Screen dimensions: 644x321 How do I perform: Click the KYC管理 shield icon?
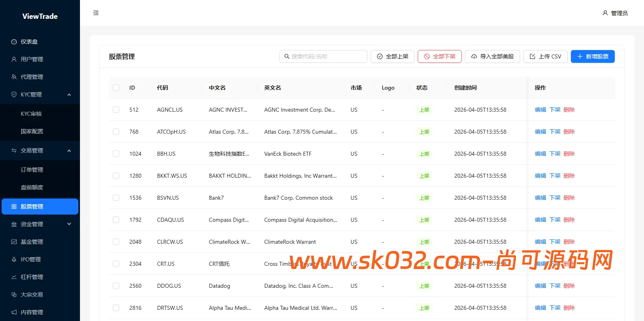tap(14, 94)
